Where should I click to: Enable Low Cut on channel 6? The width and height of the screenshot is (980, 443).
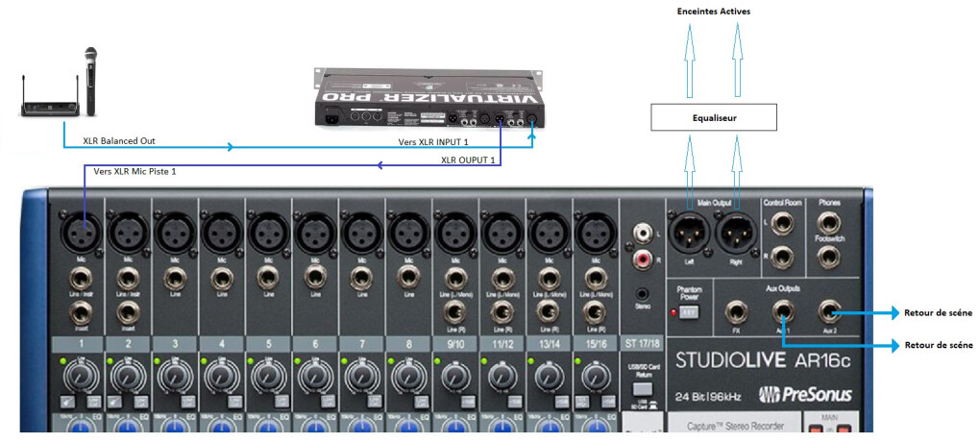coord(327,402)
